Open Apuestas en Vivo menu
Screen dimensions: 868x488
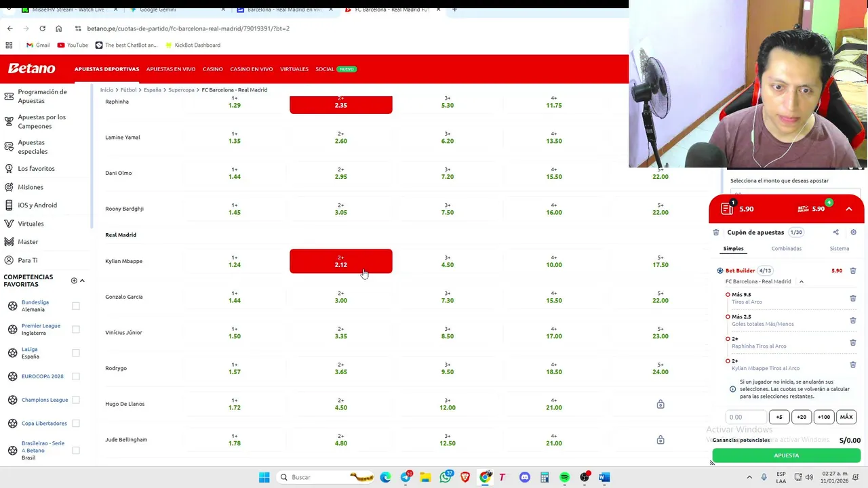point(171,69)
